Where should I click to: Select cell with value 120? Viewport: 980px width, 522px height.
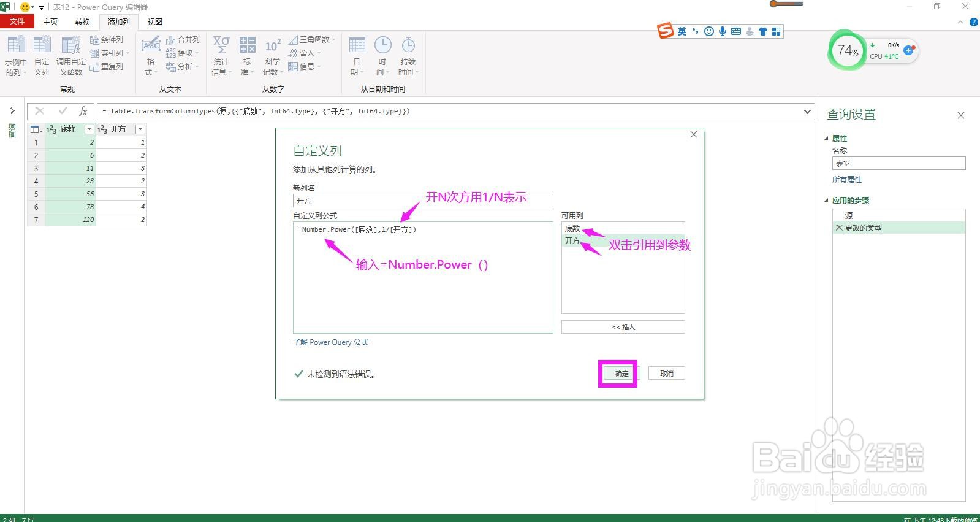70,220
